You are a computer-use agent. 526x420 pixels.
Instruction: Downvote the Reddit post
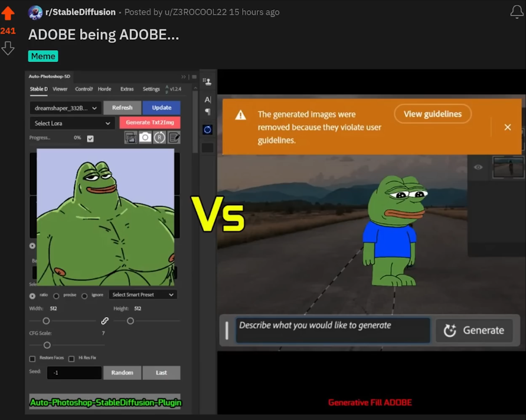coord(8,48)
